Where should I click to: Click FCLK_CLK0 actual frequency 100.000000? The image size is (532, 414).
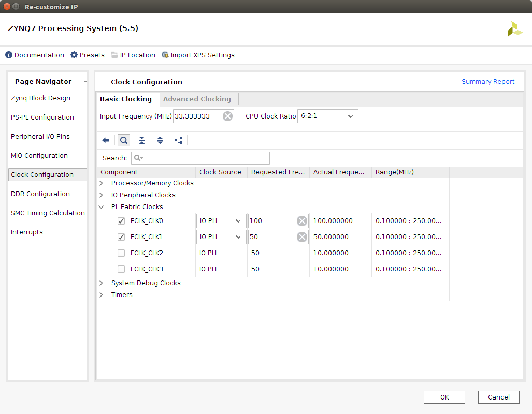(333, 221)
